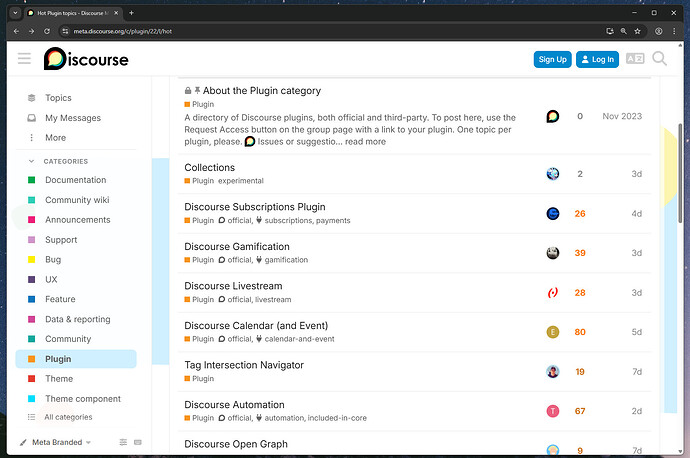Click the 'read more' excerpt link
This screenshot has width=690, height=458.
(x=365, y=142)
